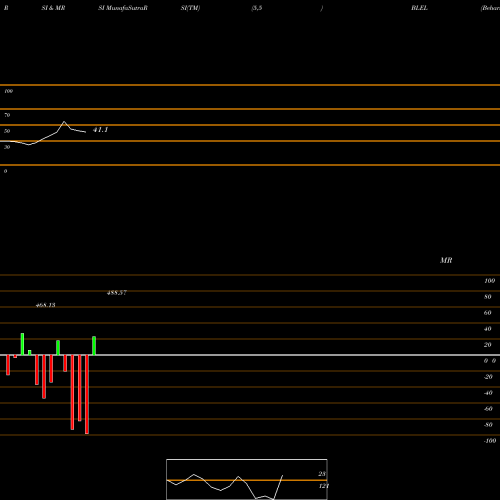Click the 121 value in mini chart
Viewport: 500px width, 500px height.
324,486
